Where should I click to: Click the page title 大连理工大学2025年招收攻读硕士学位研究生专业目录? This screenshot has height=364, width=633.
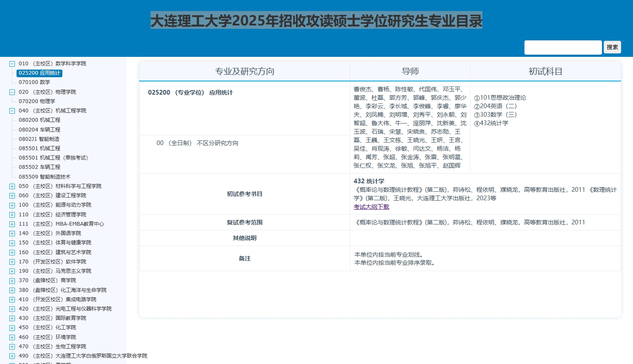tap(316, 20)
